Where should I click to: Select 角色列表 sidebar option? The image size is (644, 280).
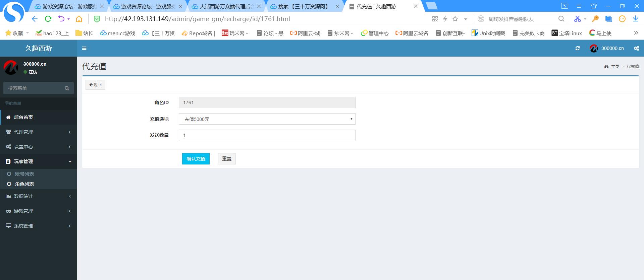[x=24, y=184]
